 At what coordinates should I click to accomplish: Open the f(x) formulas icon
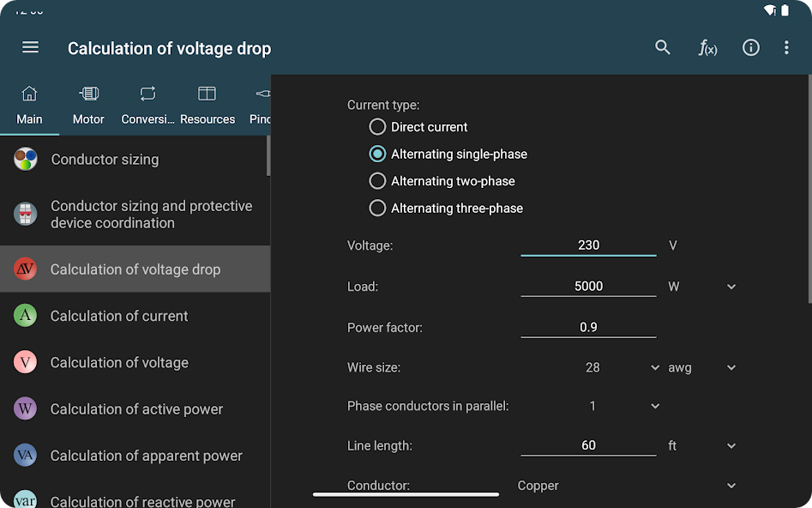[x=707, y=48]
